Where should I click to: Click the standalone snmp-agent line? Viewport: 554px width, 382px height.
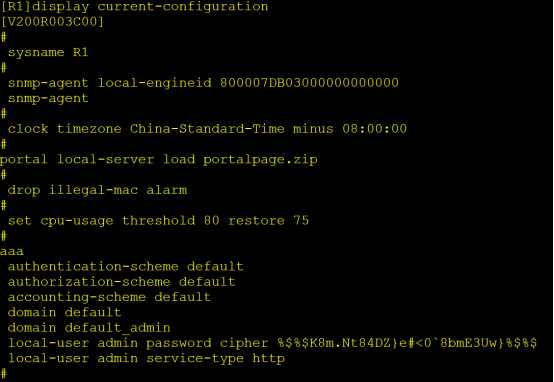coord(48,98)
